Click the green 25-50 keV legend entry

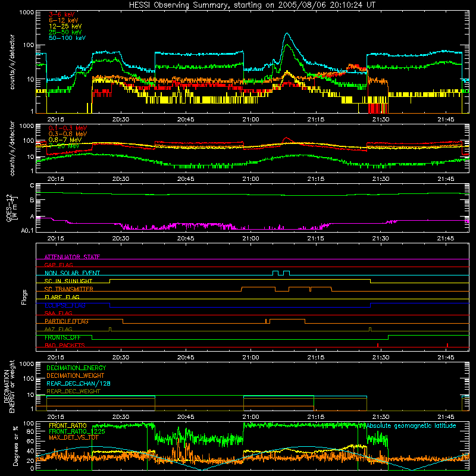pos(65,32)
